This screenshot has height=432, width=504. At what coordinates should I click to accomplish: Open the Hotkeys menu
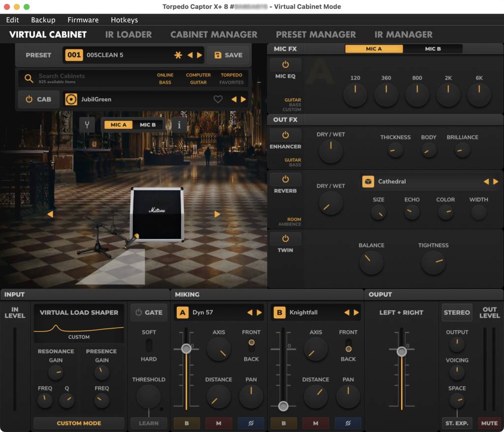[125, 20]
